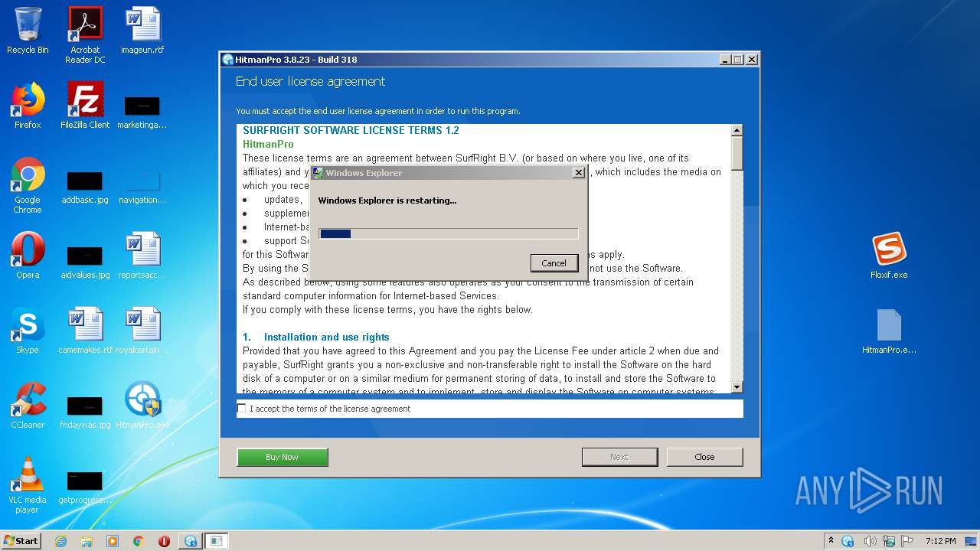Click the green 'HitmanPro' text in the license
Screen dimensions: 980x551
(268, 144)
